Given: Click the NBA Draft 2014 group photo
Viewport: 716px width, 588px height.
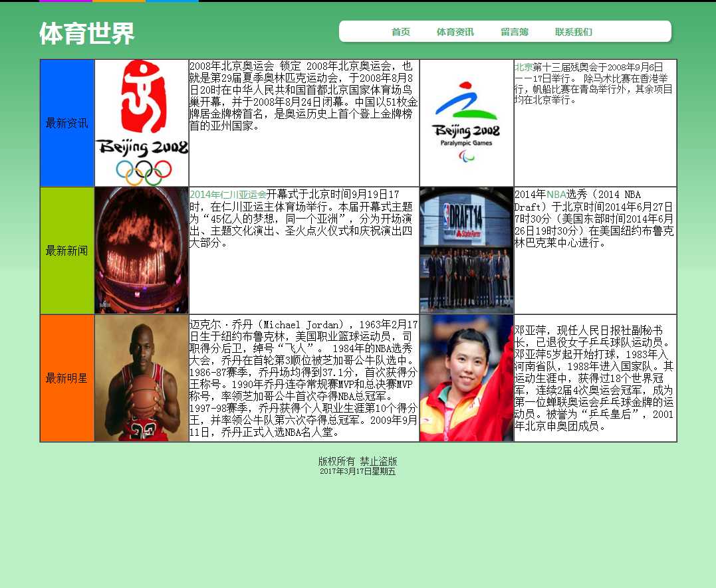Looking at the screenshot, I should (x=466, y=250).
